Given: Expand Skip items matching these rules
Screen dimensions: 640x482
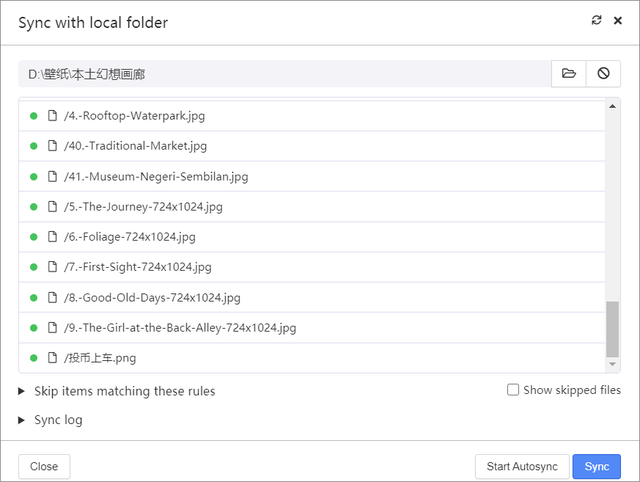Looking at the screenshot, I should pos(23,391).
